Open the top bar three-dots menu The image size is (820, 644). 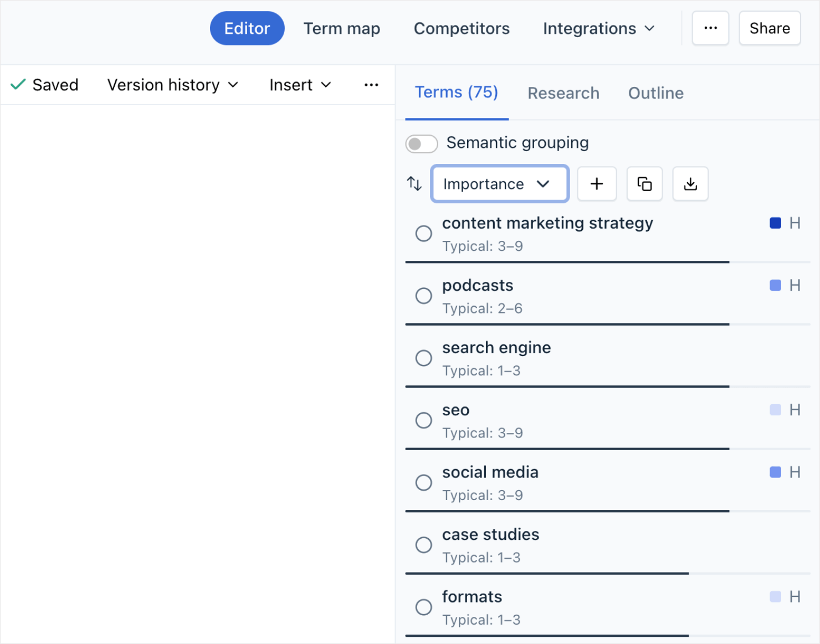point(710,28)
